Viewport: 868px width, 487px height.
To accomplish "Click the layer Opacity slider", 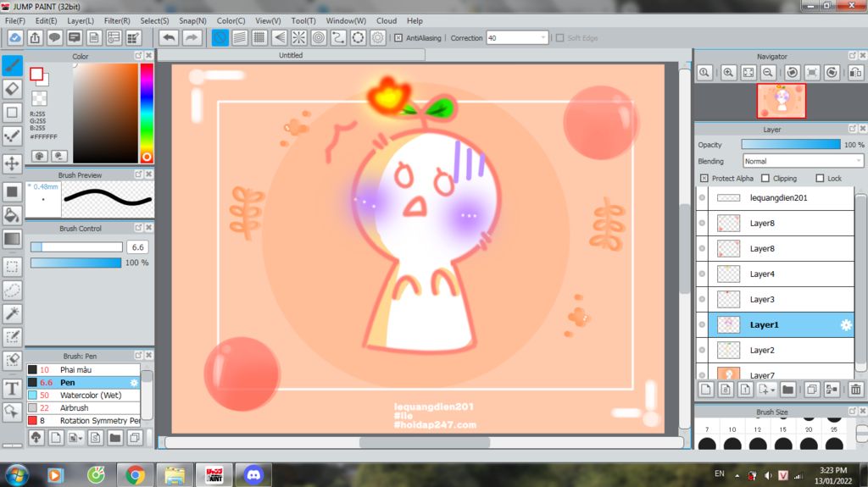I will tap(791, 145).
